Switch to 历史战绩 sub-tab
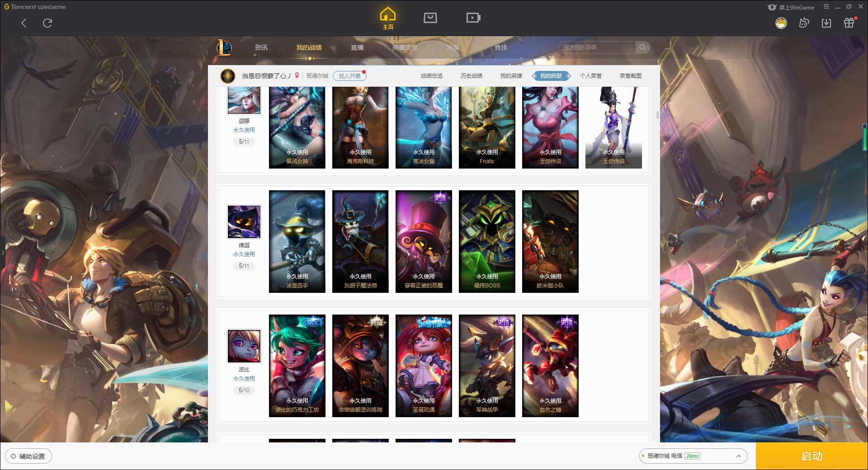868x470 pixels. tap(472, 76)
